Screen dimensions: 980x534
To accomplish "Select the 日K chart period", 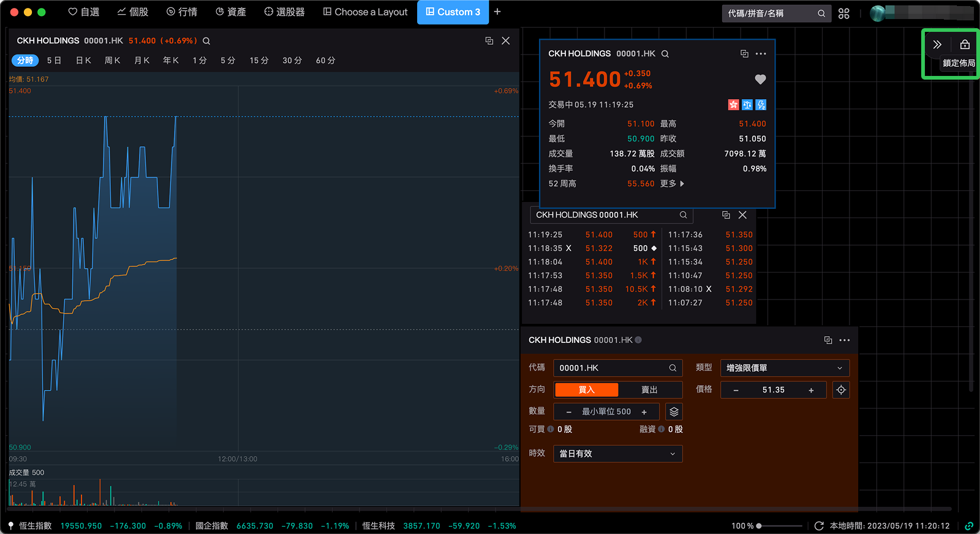I will tap(83, 61).
